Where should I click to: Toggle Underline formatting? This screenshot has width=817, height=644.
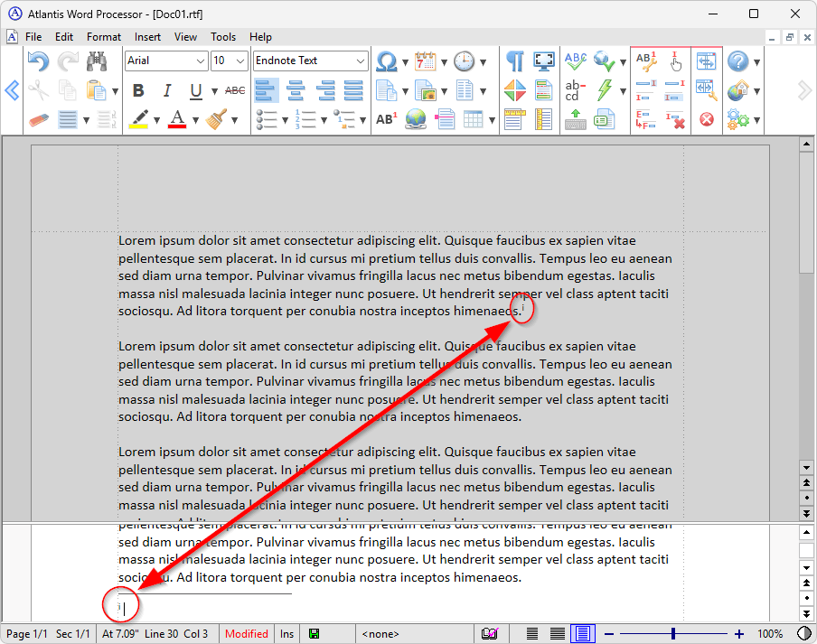[x=196, y=90]
